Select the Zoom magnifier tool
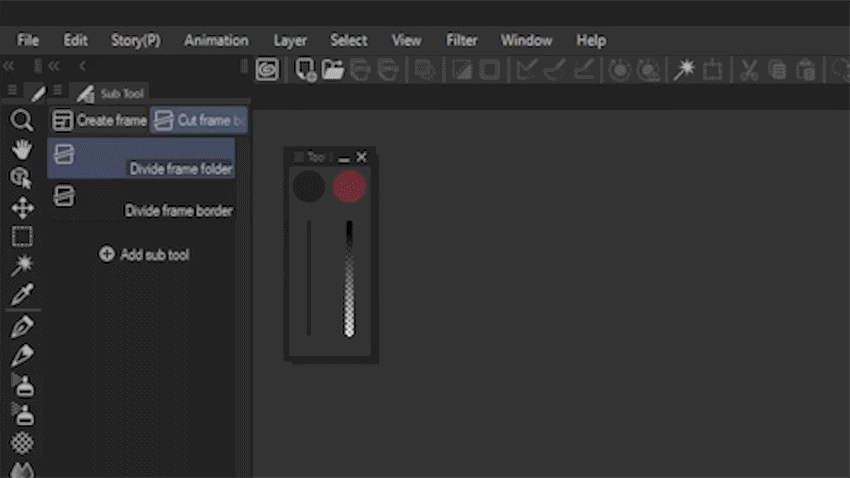The width and height of the screenshot is (850, 478). (22, 120)
